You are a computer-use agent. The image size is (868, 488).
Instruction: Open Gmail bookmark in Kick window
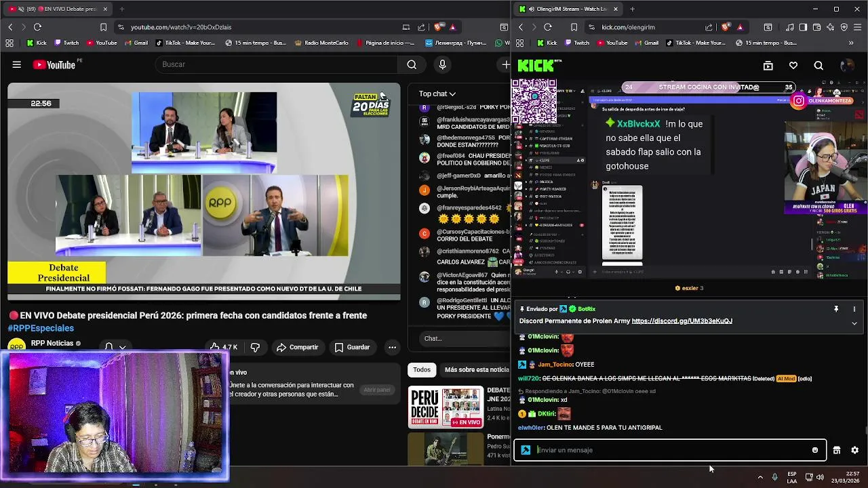646,43
